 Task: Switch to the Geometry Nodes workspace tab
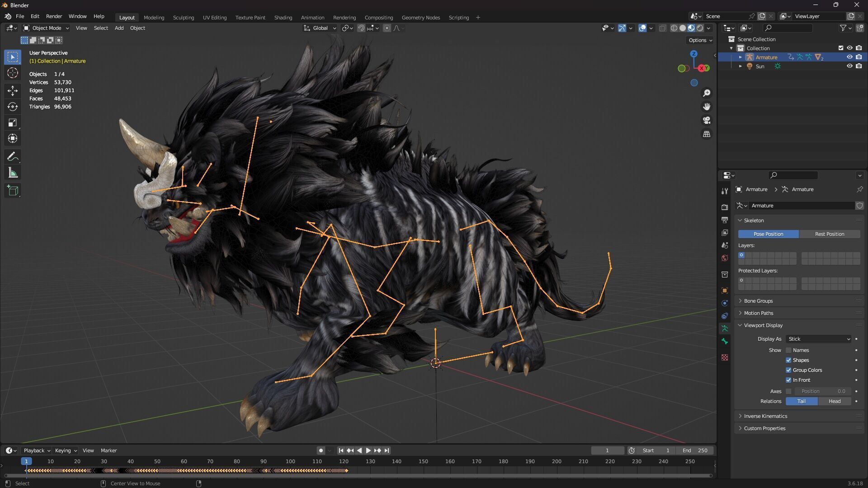pos(421,17)
